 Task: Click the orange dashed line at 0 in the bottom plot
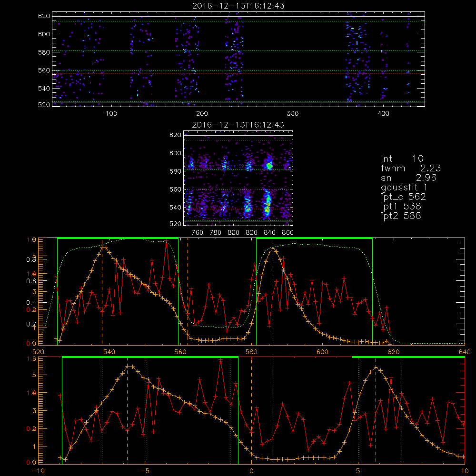pos(251,410)
